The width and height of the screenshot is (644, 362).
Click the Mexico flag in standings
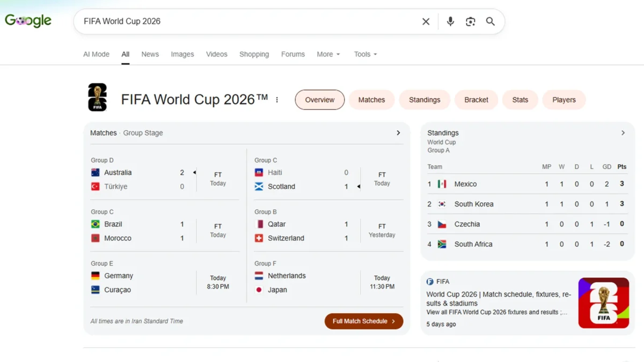442,184
